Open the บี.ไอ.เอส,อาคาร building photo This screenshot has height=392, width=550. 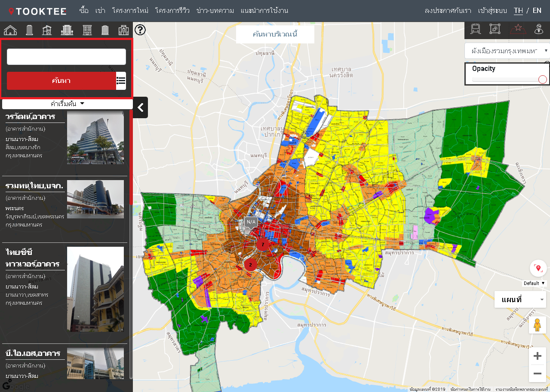click(95, 363)
